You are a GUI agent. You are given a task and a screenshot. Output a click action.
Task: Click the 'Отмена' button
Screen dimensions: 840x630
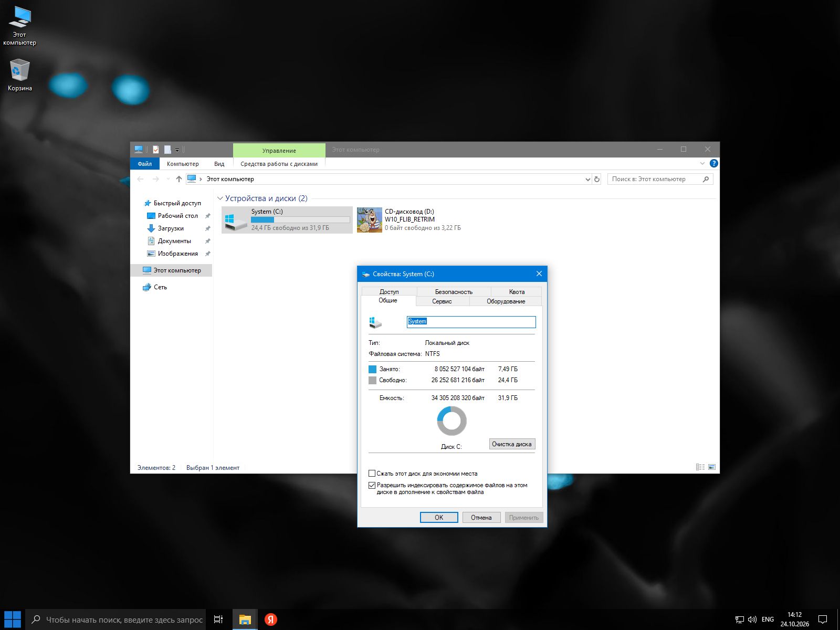(481, 517)
